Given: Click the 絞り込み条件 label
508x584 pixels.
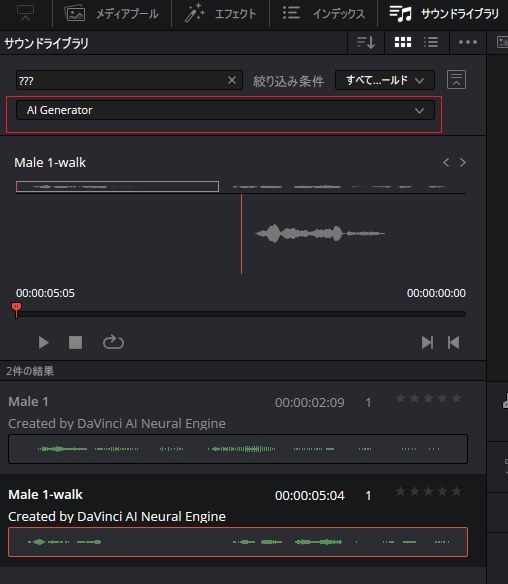Looking at the screenshot, I should pyautogui.click(x=289, y=81).
